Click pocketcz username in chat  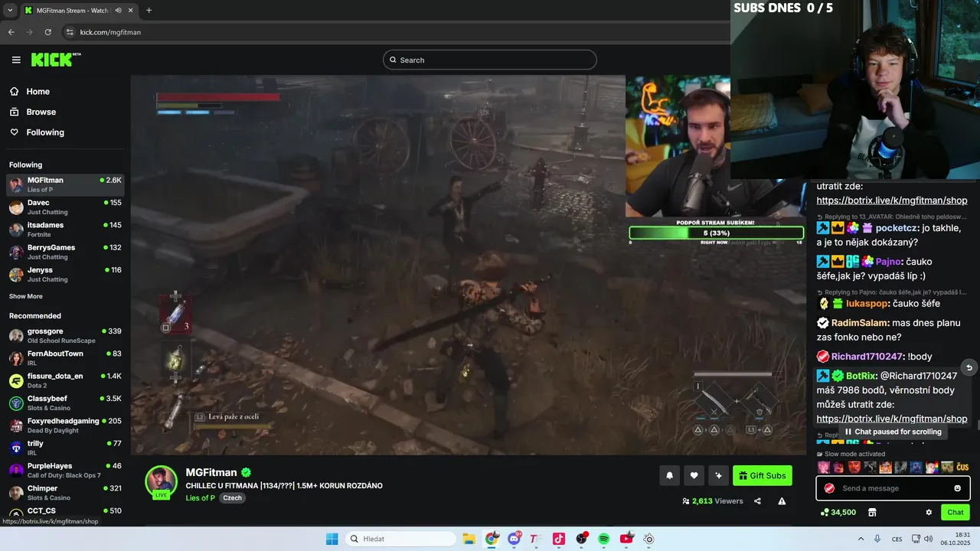pos(897,228)
